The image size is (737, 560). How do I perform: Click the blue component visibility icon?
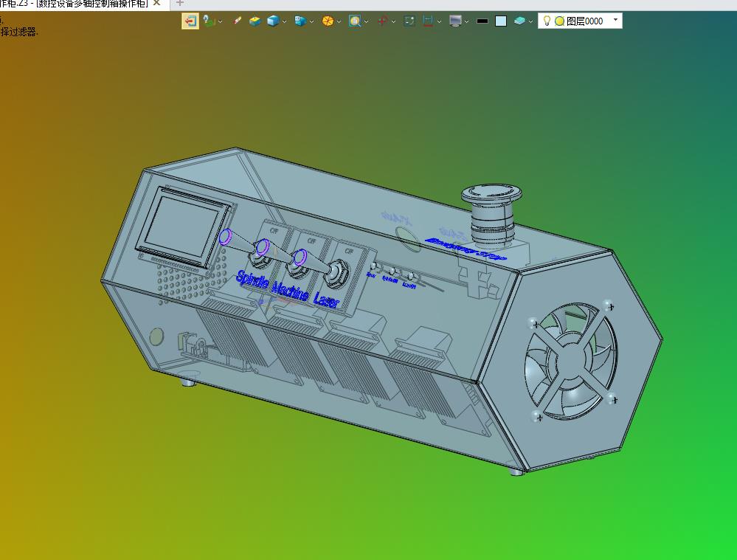coord(300,21)
